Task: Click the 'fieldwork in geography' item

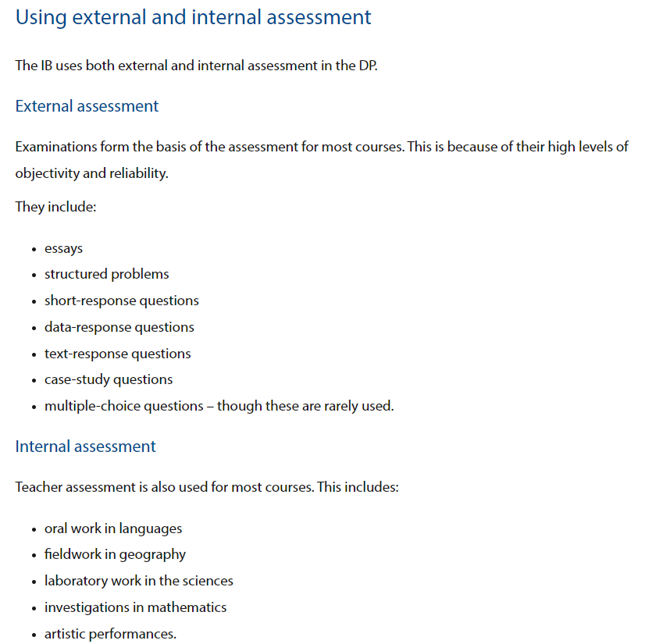Action: (x=115, y=554)
